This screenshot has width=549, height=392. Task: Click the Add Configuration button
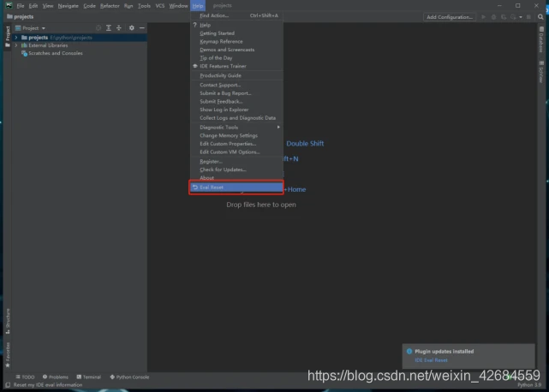point(450,17)
